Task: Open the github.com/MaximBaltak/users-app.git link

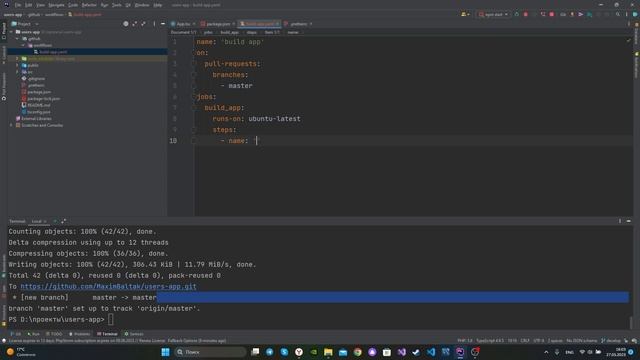Action: (108, 287)
